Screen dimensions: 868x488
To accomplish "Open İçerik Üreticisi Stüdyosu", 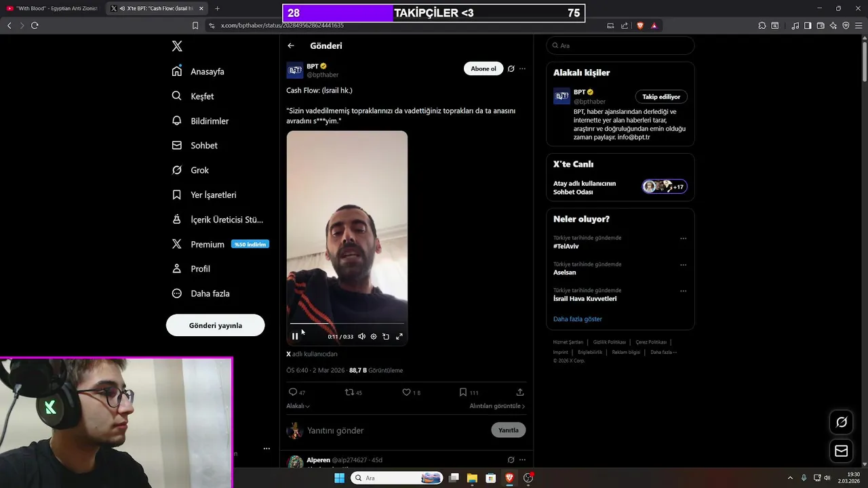I will click(x=218, y=220).
